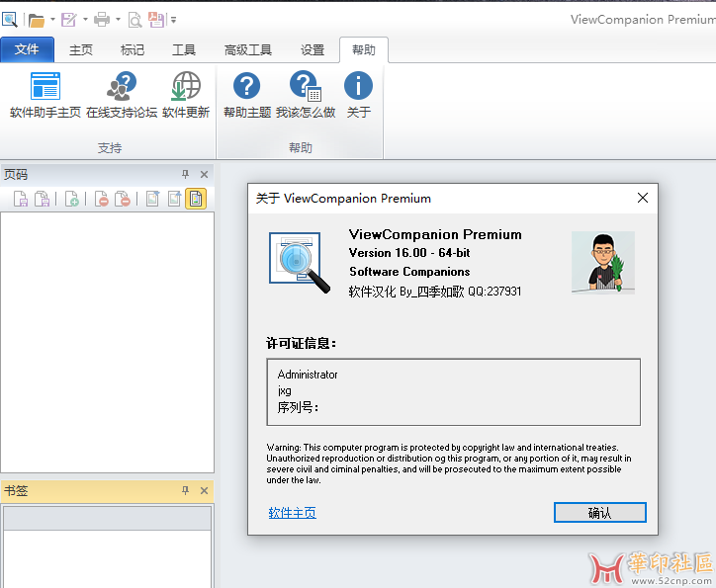Click the delete multiple pages icon
The image size is (716, 588).
coord(123,199)
